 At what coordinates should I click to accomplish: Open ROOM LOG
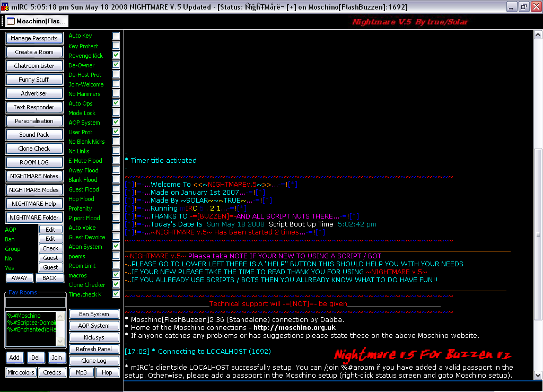[x=34, y=162]
